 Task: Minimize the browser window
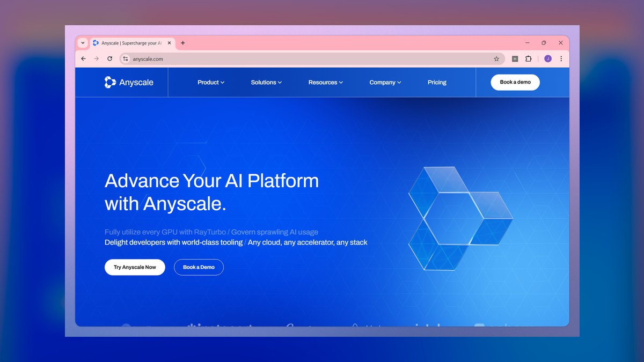coord(527,43)
